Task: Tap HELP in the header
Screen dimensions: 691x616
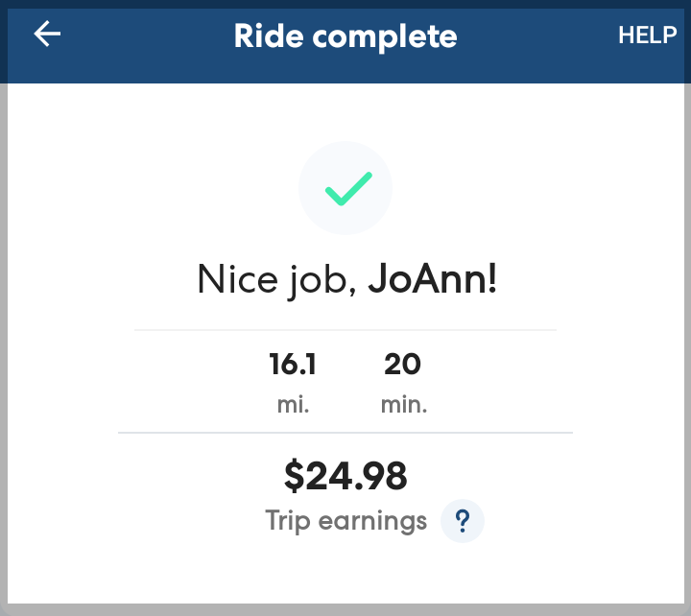Action: (647, 36)
